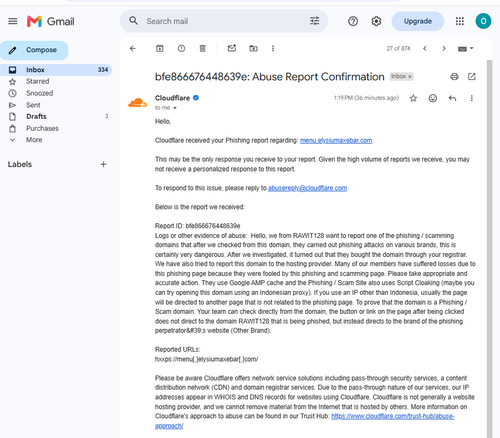Image resolution: width=500 pixels, height=438 pixels.
Task: Open message more options menu
Action: tap(471, 98)
